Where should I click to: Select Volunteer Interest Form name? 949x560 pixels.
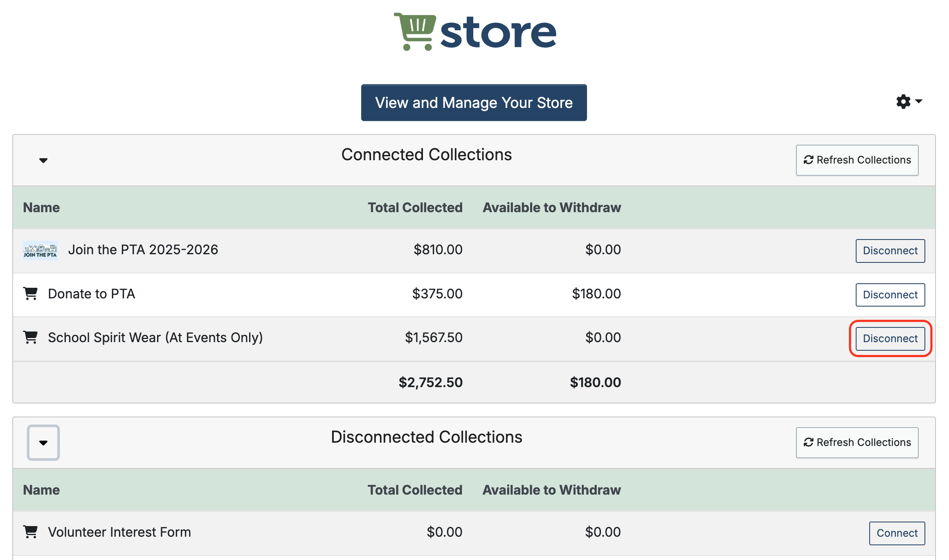tap(119, 532)
